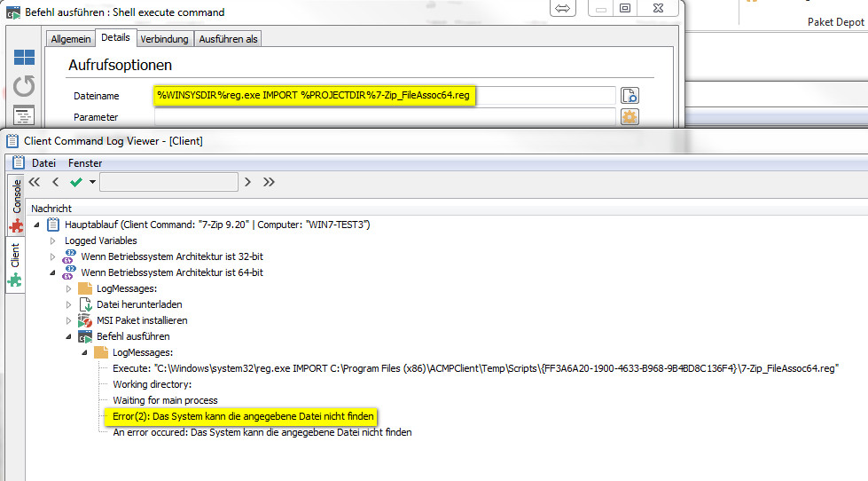Click the Shell execute dialog title icon
Screen dimensions: 868x481
point(13,12)
